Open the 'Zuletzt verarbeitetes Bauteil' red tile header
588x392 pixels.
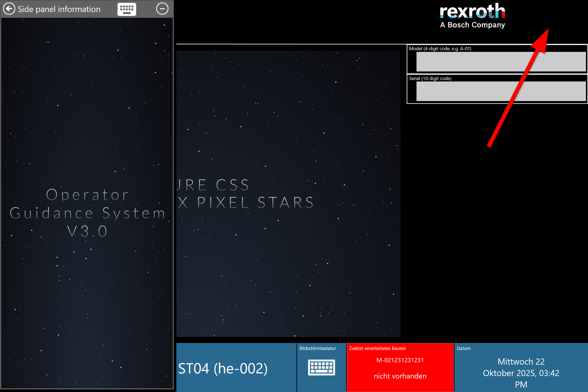coord(377,348)
